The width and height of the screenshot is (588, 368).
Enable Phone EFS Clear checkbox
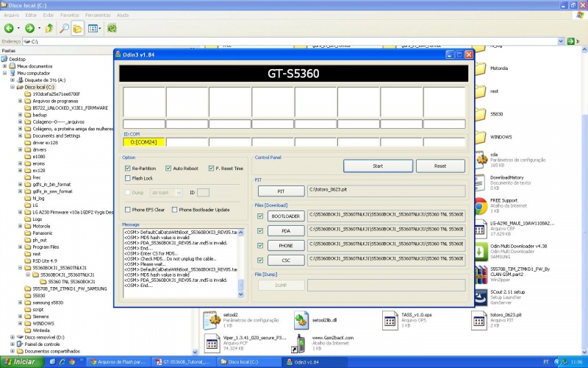[127, 210]
